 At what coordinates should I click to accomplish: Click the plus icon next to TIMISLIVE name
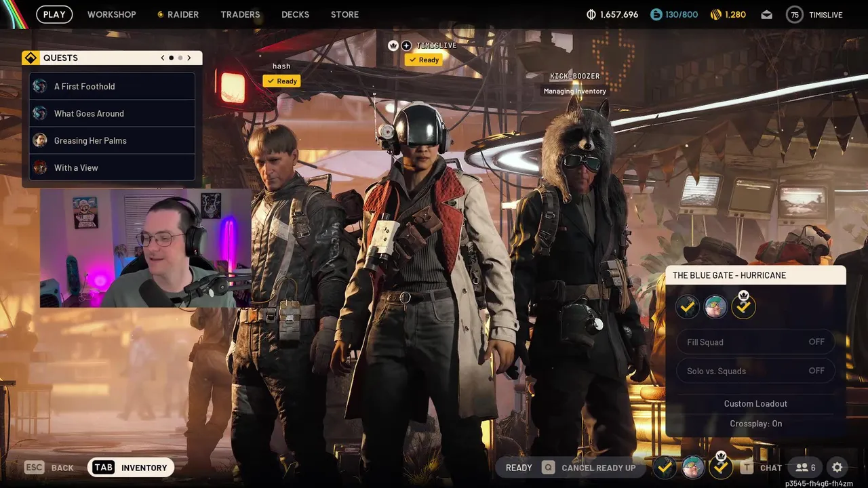point(406,45)
